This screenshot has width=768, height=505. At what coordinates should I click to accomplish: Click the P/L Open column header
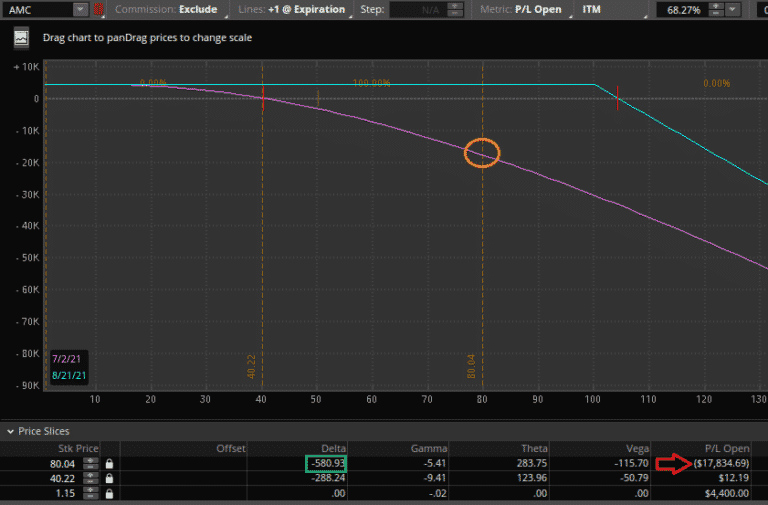pos(726,448)
